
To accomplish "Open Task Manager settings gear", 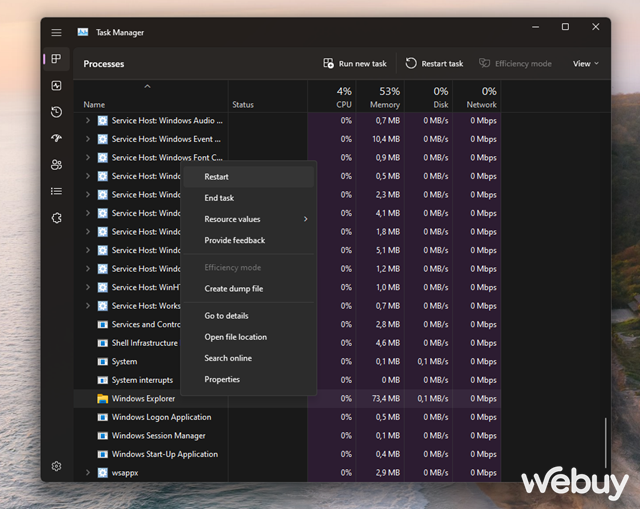I will [x=56, y=466].
